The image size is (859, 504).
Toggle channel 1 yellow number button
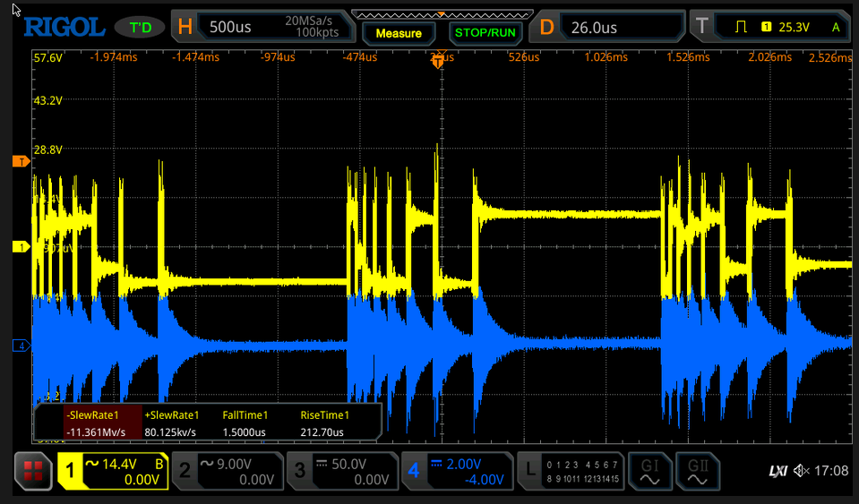coord(70,471)
